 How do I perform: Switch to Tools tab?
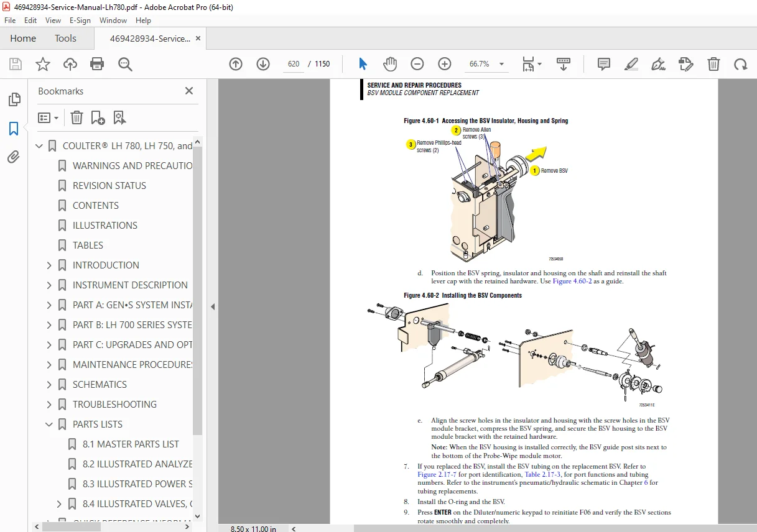point(65,39)
